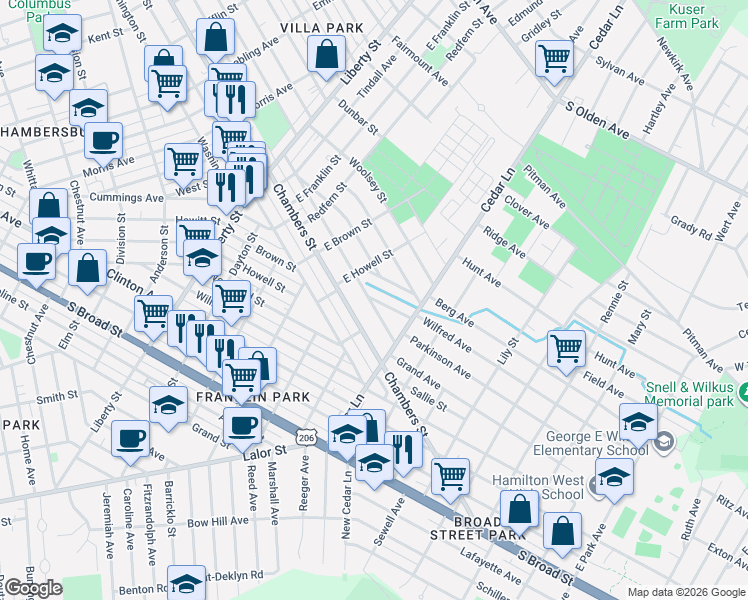Click the grocery cart marker near Sylvan Ave

(554, 59)
